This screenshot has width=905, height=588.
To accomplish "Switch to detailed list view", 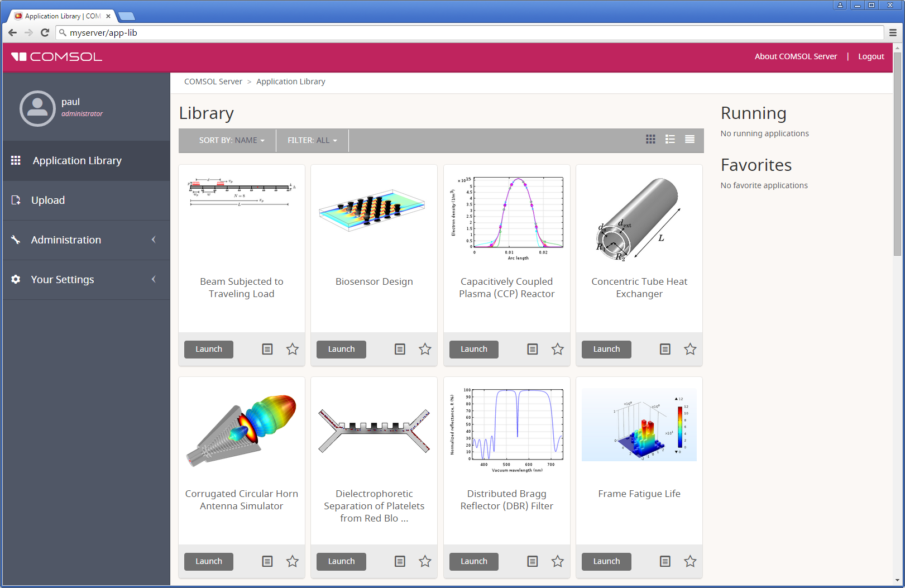I will 670,140.
